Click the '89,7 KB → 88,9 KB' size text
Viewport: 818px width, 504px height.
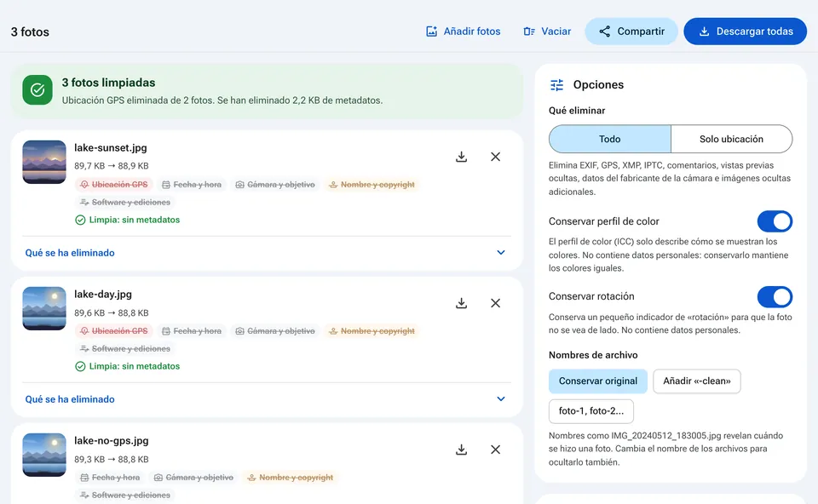tap(111, 166)
